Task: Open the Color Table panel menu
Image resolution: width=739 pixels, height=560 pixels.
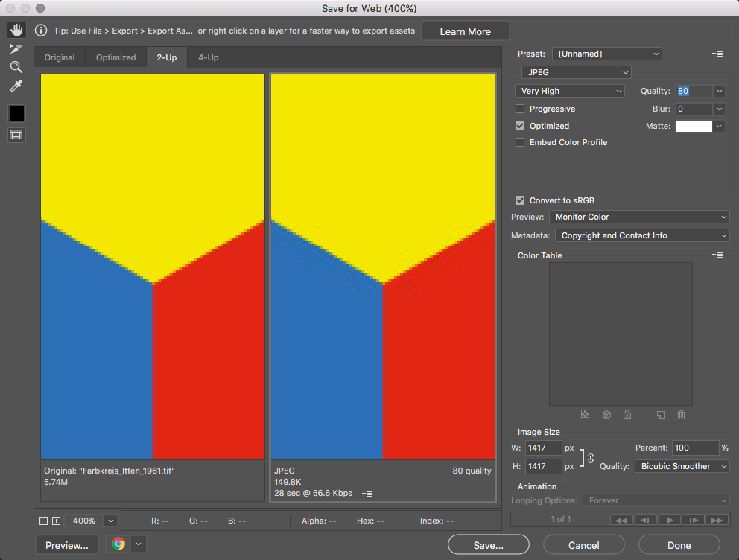Action: [x=717, y=255]
